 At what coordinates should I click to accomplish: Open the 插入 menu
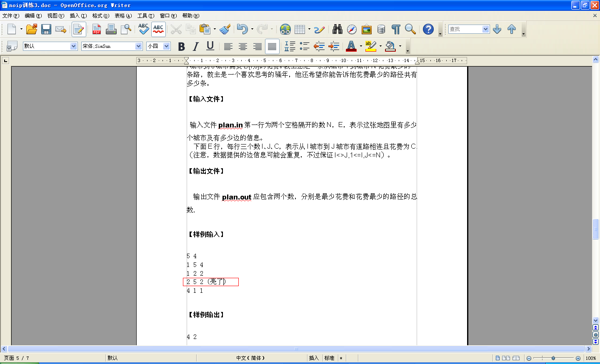pyautogui.click(x=78, y=16)
